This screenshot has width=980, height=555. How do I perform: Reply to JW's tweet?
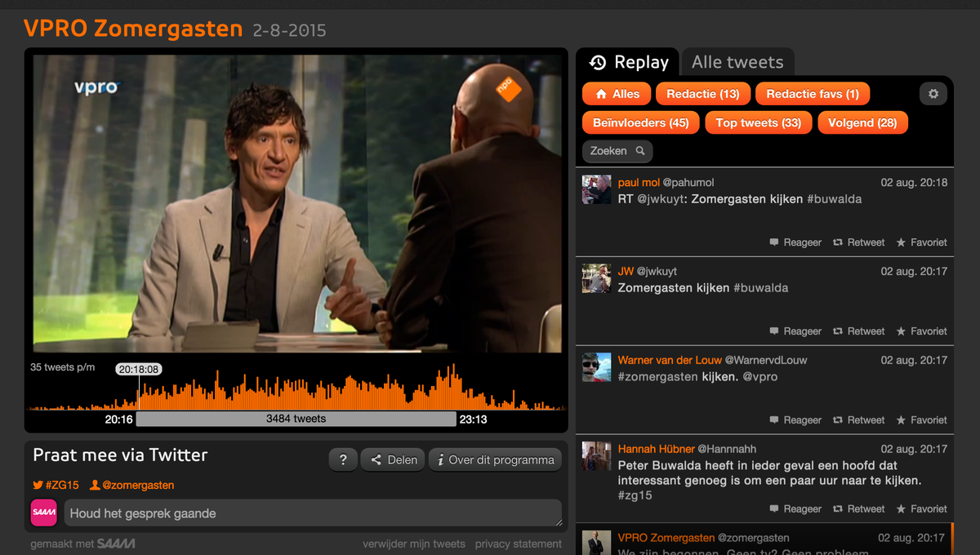(x=795, y=331)
